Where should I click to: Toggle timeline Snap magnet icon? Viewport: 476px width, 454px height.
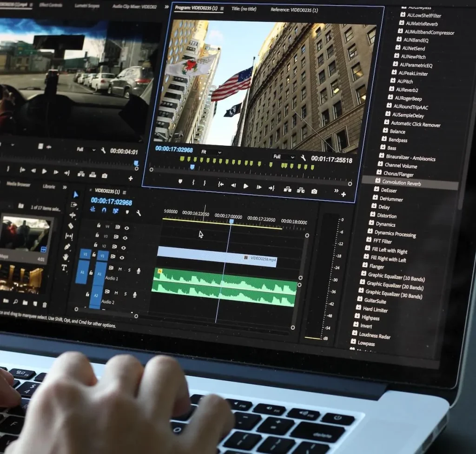coord(104,211)
